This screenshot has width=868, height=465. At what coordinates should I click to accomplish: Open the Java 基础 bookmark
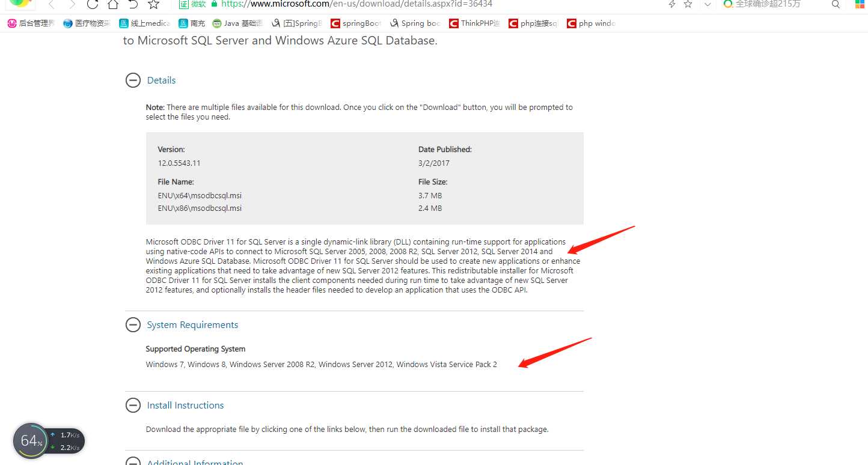[237, 23]
